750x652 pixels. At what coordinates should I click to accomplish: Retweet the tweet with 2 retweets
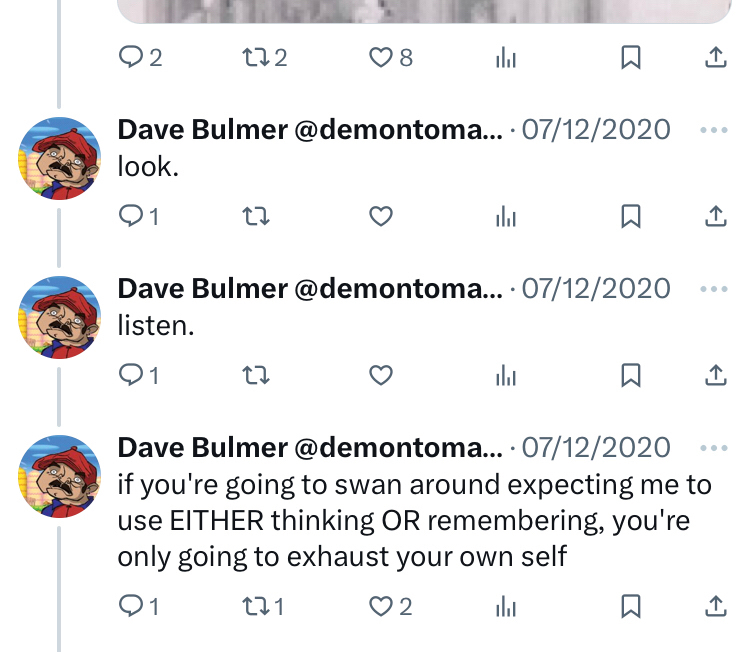point(265,57)
